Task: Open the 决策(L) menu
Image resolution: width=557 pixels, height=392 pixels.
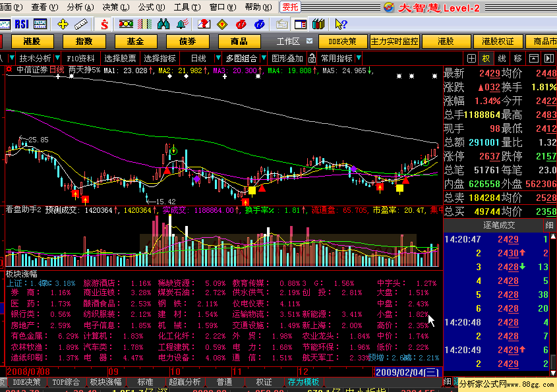Action: (x=116, y=7)
